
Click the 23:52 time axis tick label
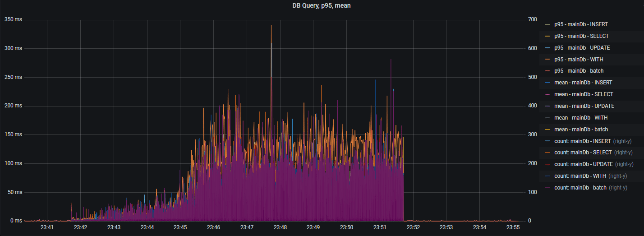click(x=413, y=227)
